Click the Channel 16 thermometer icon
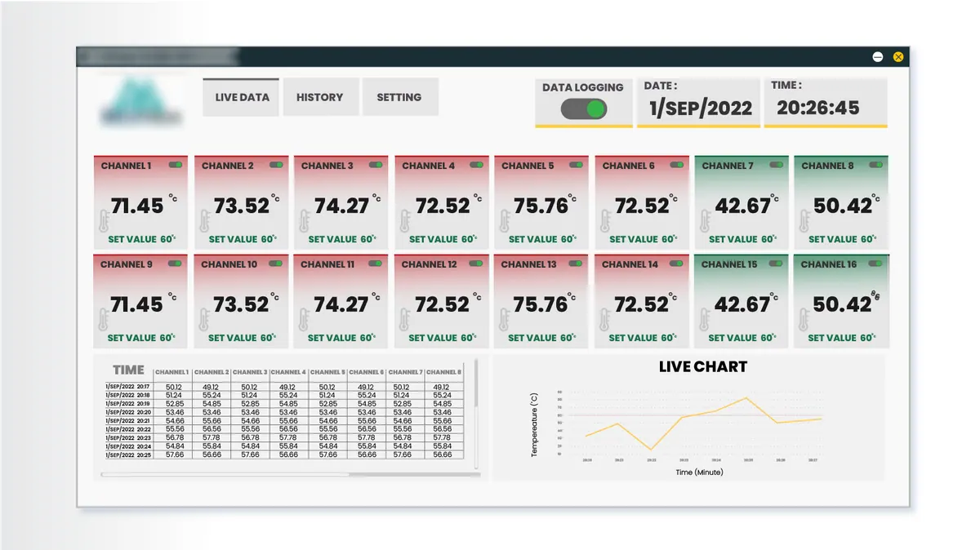This screenshot has height=550, width=980. coord(804,321)
